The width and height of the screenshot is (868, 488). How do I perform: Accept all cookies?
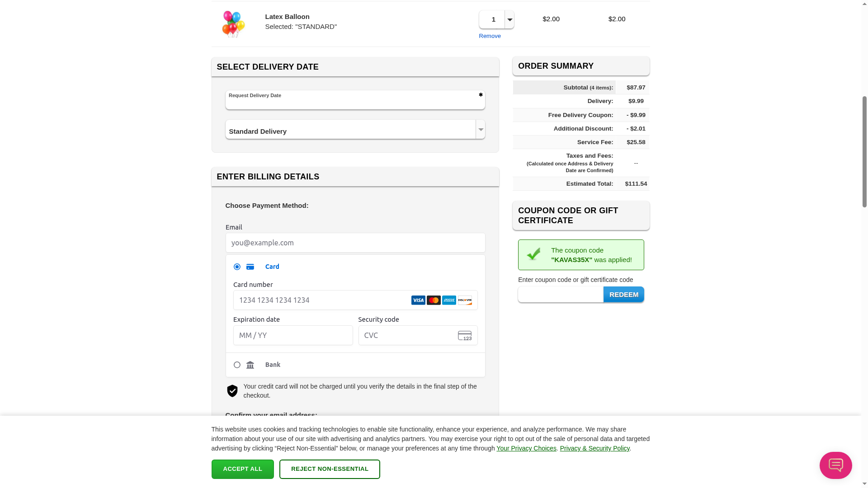[242, 469]
